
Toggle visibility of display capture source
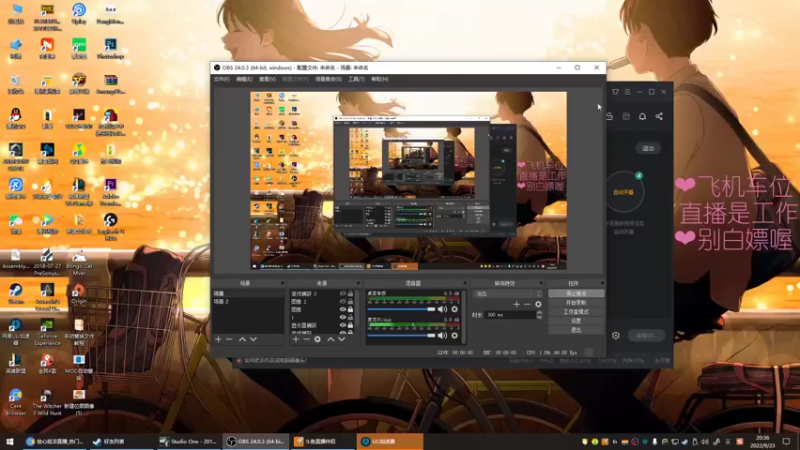point(343,325)
